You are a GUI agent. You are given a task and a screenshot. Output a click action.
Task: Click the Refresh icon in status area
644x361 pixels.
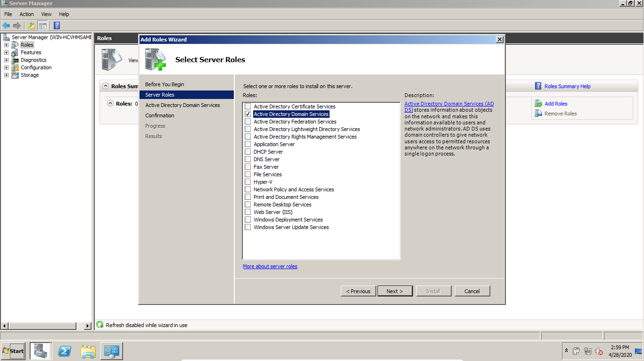click(100, 325)
